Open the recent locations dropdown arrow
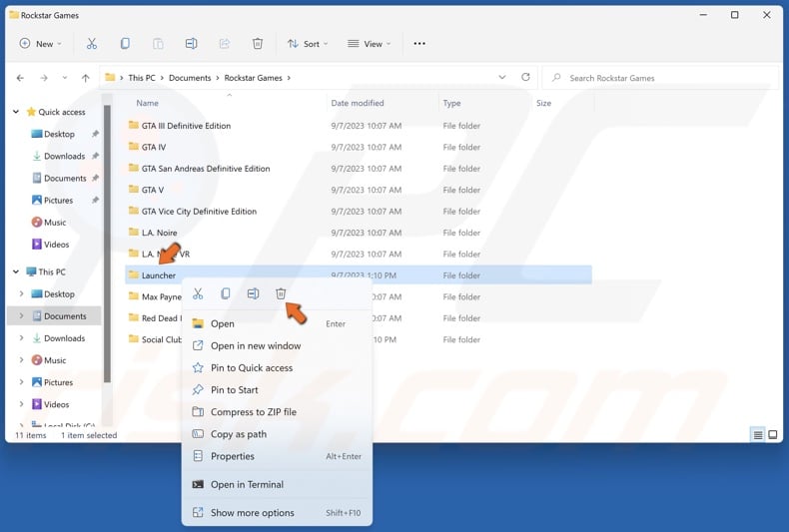789x532 pixels. coord(64,78)
